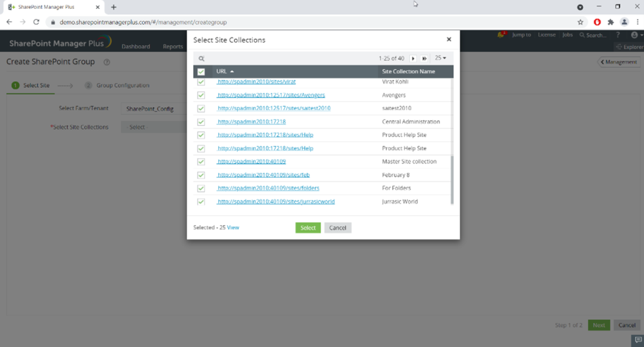Viewport: 644px width, 347px height.
Task: Close the SharePoint Manager Plus tab
Action: click(x=97, y=7)
